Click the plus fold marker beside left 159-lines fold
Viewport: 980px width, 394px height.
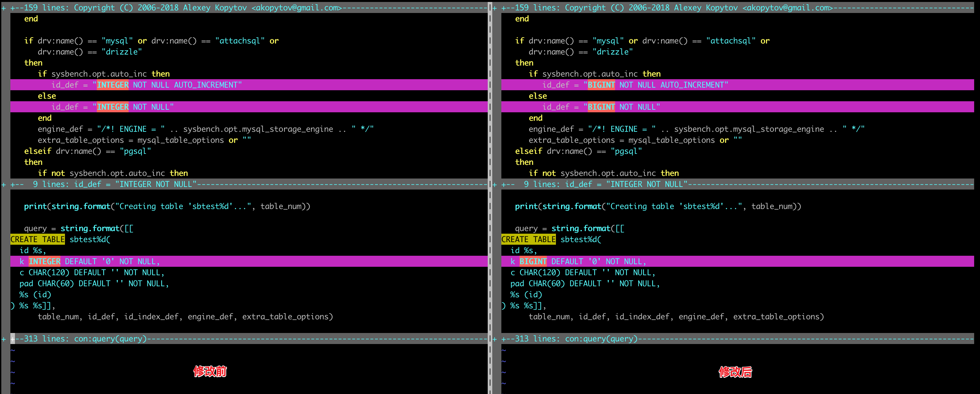point(4,7)
